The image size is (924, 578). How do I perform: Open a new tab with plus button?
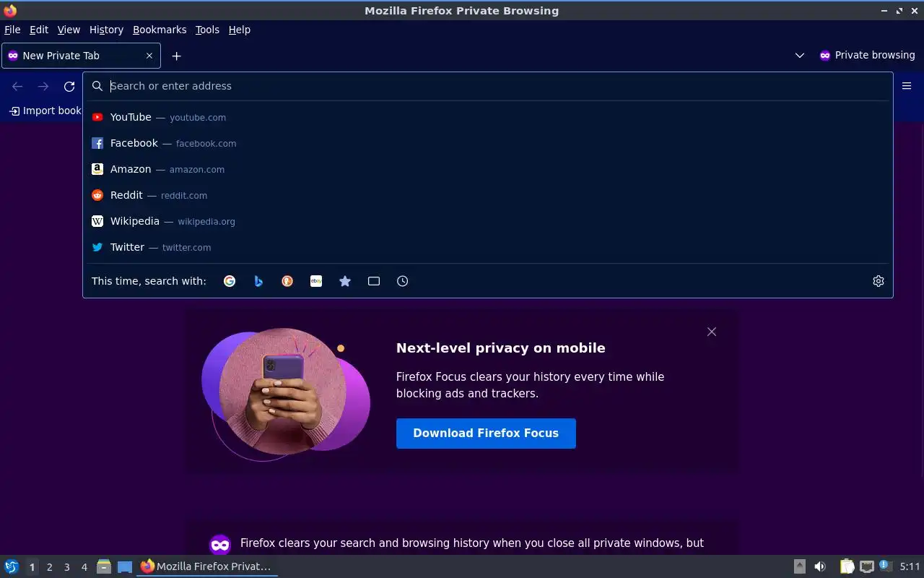176,56
